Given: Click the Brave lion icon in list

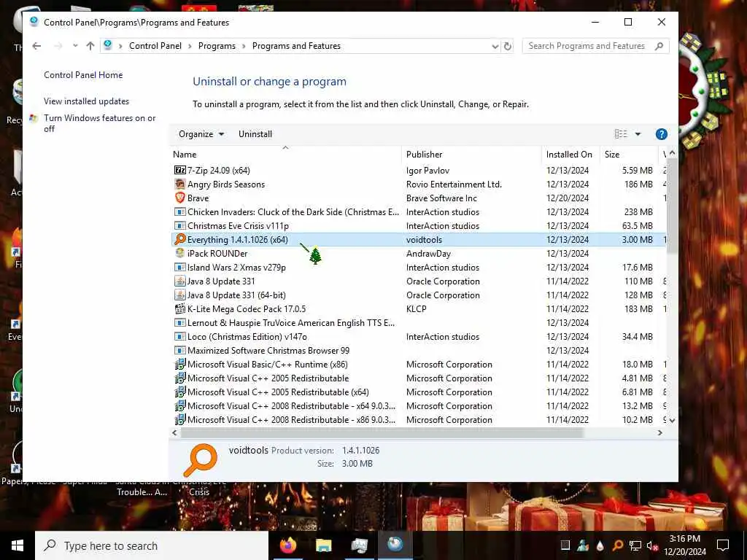Looking at the screenshot, I should tap(179, 198).
